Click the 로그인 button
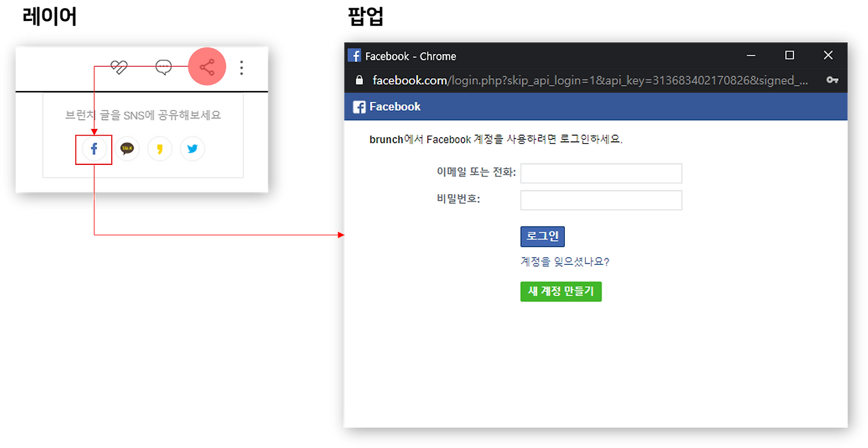This screenshot has width=868, height=448. 542,236
